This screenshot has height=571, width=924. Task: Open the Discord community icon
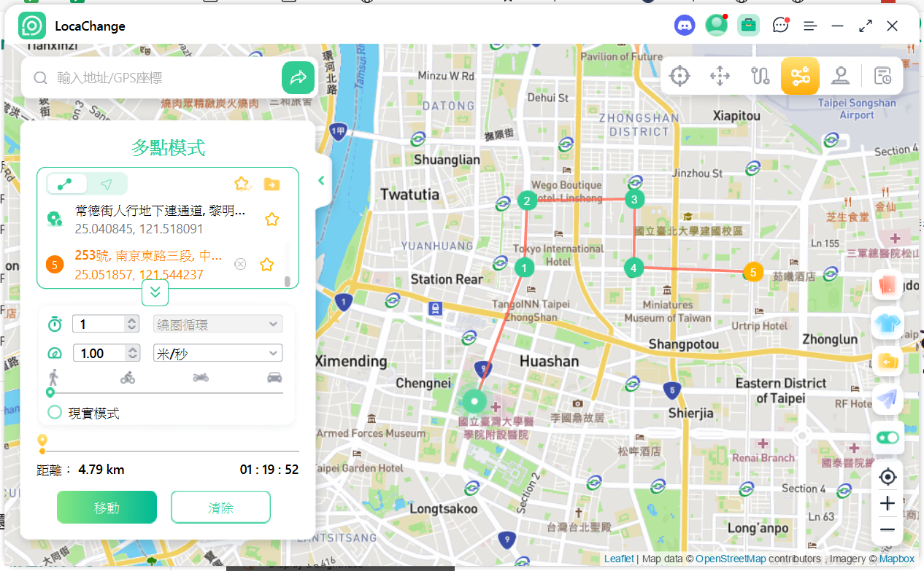(x=685, y=26)
